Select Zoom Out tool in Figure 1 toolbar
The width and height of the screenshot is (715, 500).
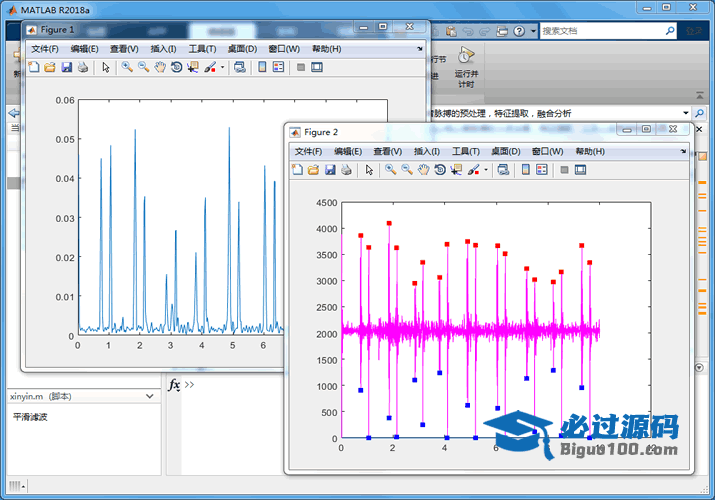click(x=143, y=67)
